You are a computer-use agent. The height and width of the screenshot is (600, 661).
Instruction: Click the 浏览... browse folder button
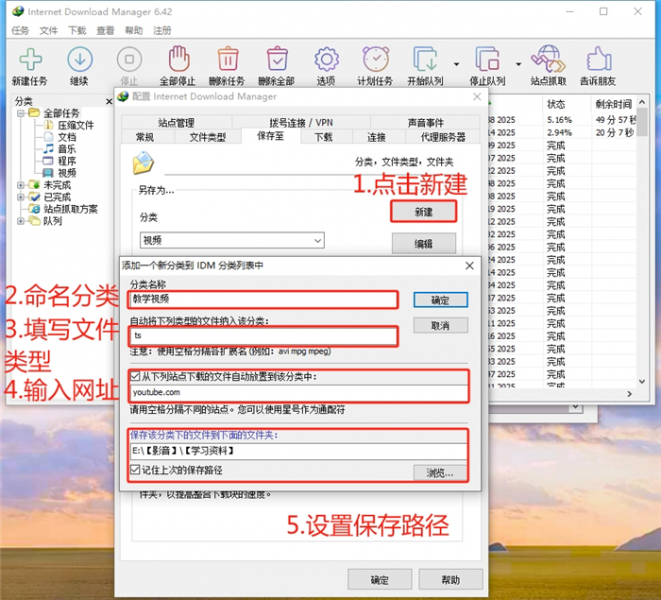click(440, 473)
